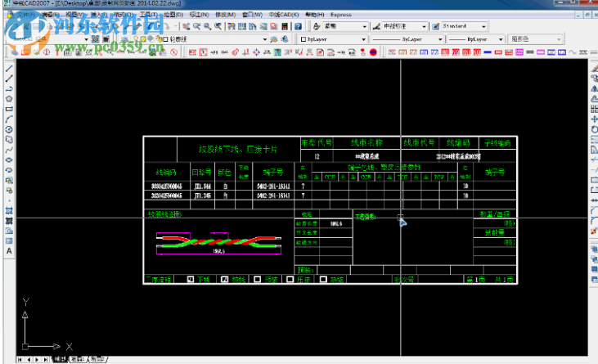Select the Polygon draw tool
The height and width of the screenshot is (364, 598).
[x=9, y=99]
